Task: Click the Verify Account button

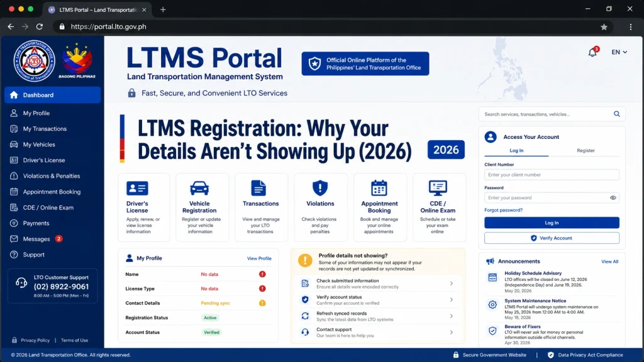Action: coord(552,238)
